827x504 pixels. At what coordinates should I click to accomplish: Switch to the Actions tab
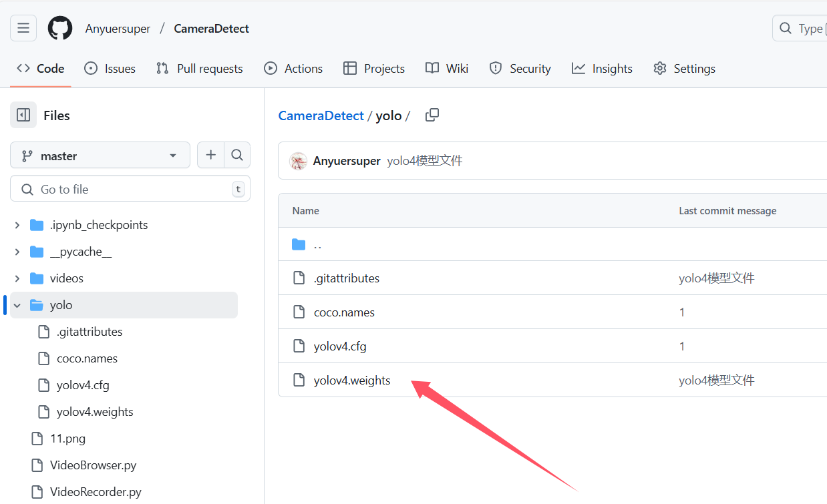point(293,68)
